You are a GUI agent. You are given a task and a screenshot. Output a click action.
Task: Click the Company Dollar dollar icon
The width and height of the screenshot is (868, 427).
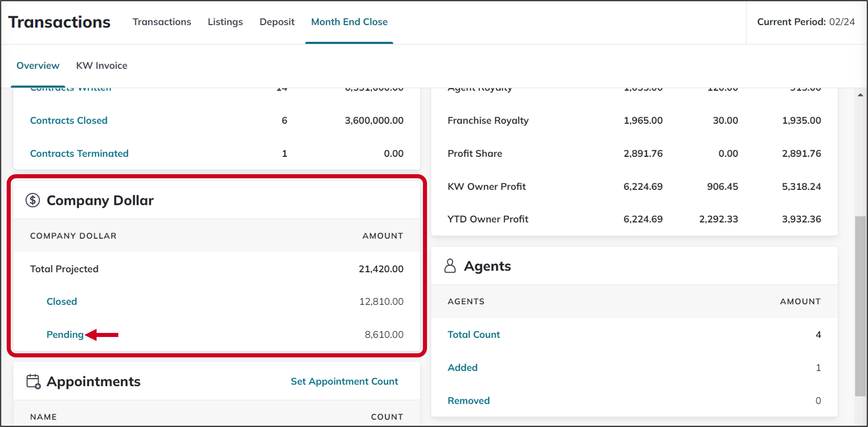[x=33, y=200]
